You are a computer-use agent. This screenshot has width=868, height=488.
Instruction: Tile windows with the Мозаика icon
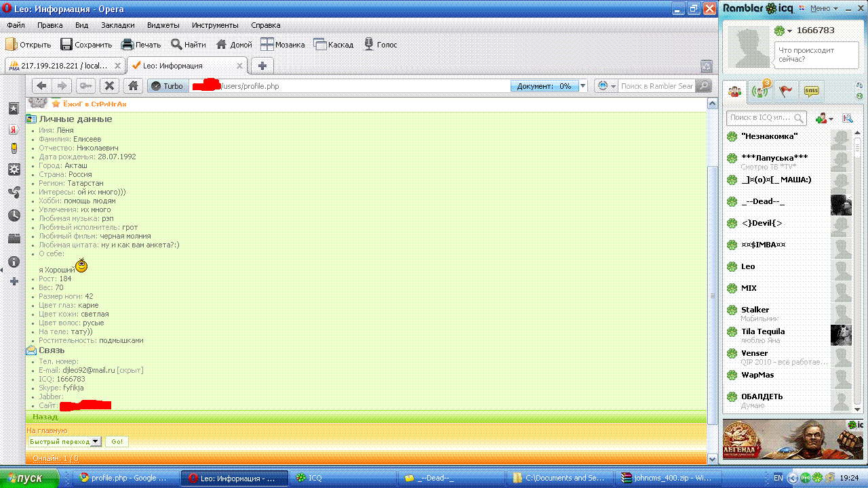[267, 45]
